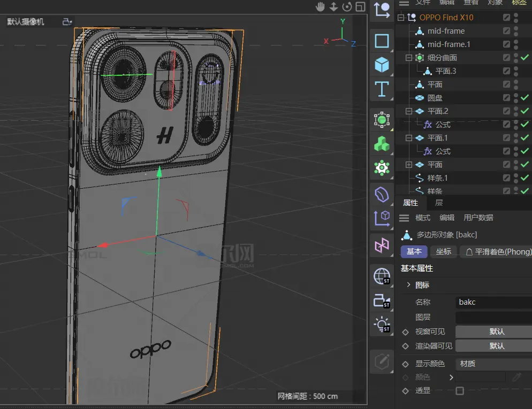
Task: Switch to the 层 tab
Action: (x=439, y=203)
